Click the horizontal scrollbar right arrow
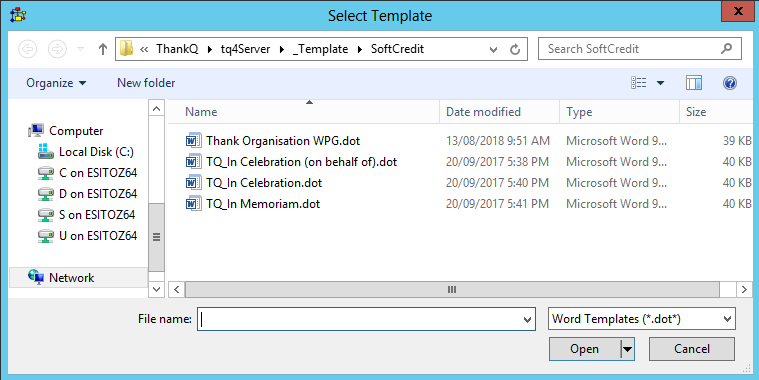759x380 pixels. pyautogui.click(x=744, y=289)
